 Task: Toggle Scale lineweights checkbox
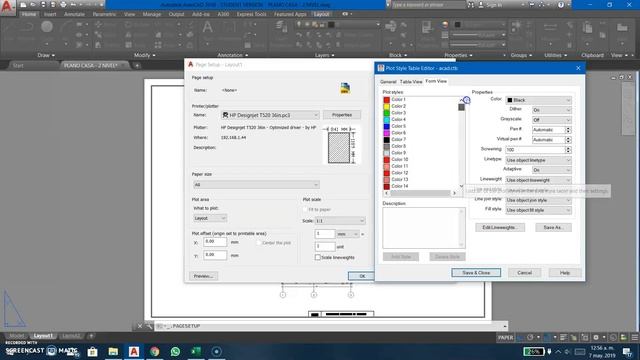point(318,258)
